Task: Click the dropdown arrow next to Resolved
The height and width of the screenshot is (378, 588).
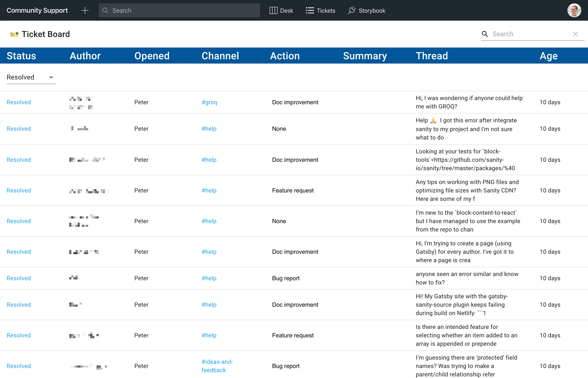Action: pyautogui.click(x=51, y=77)
